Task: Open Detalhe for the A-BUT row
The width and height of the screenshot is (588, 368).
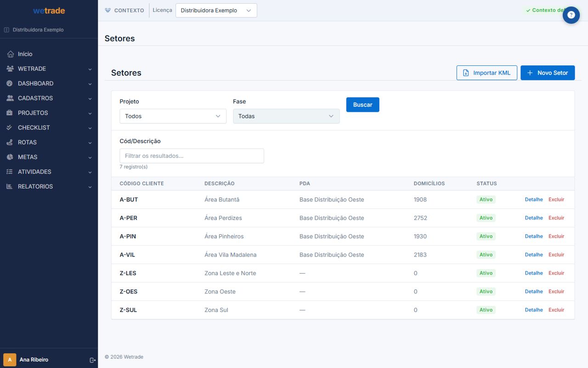Action: point(534,200)
